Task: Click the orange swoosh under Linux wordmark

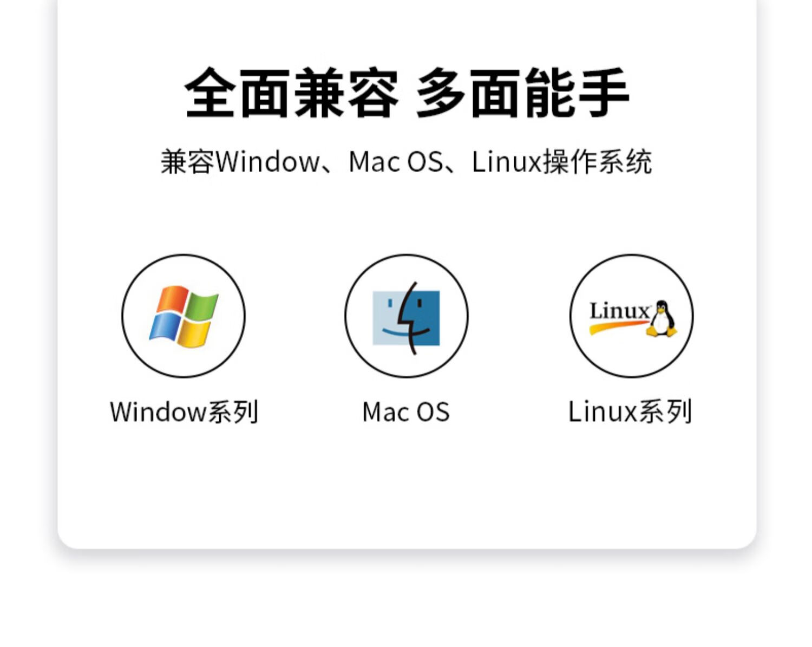Action: click(618, 327)
